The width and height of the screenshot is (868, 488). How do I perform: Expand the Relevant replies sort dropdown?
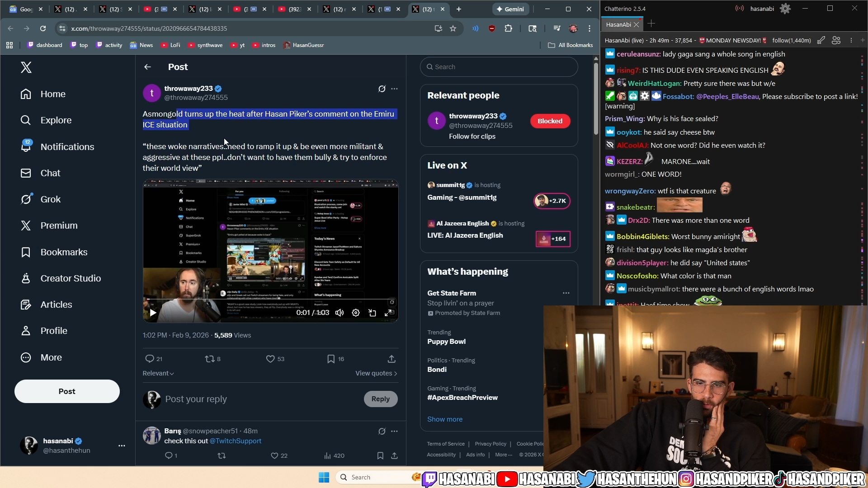click(158, 373)
